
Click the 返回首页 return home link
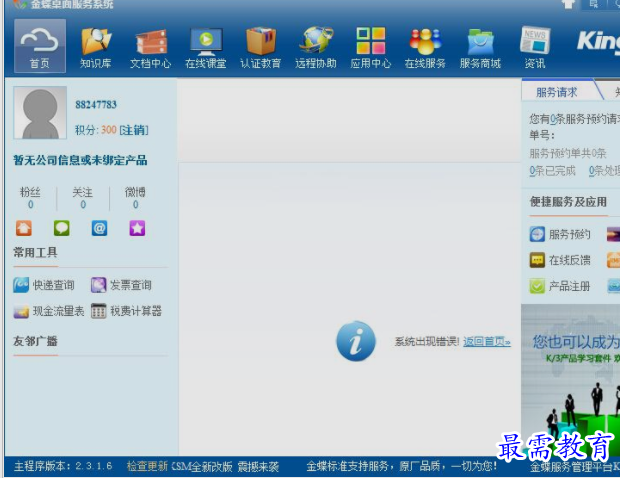487,341
